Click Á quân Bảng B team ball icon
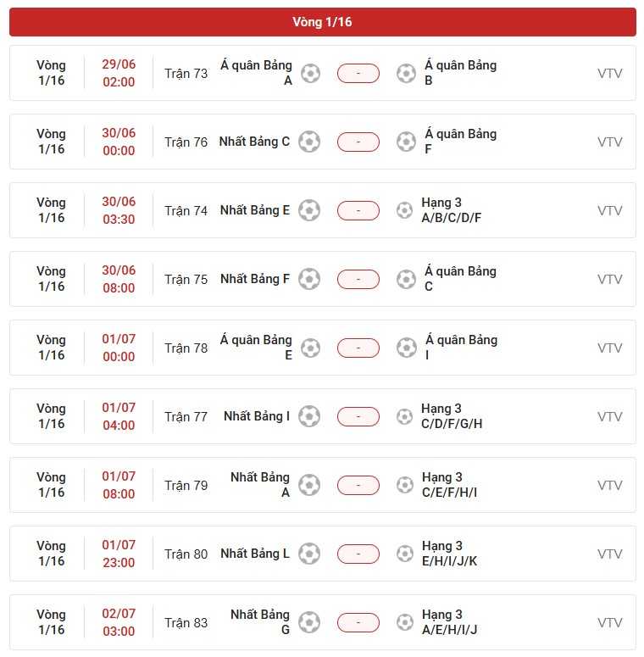 (x=406, y=73)
